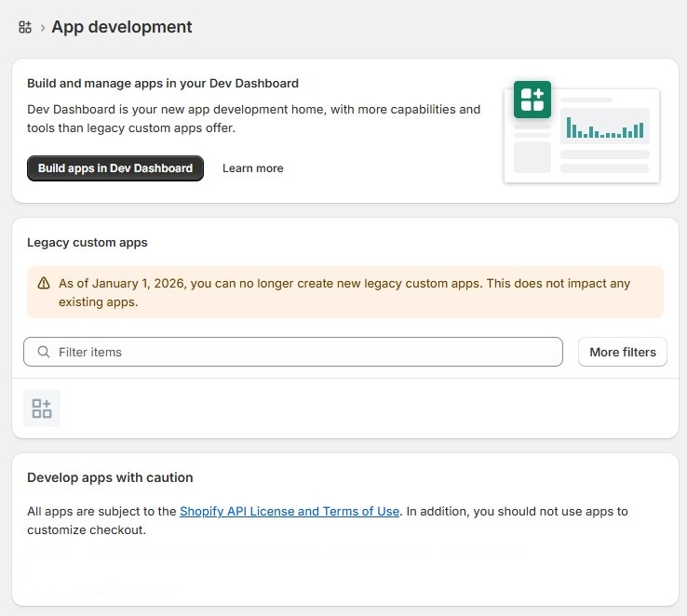Image resolution: width=687 pixels, height=616 pixels.
Task: Click the Legacy custom apps heading
Action: coord(88,242)
